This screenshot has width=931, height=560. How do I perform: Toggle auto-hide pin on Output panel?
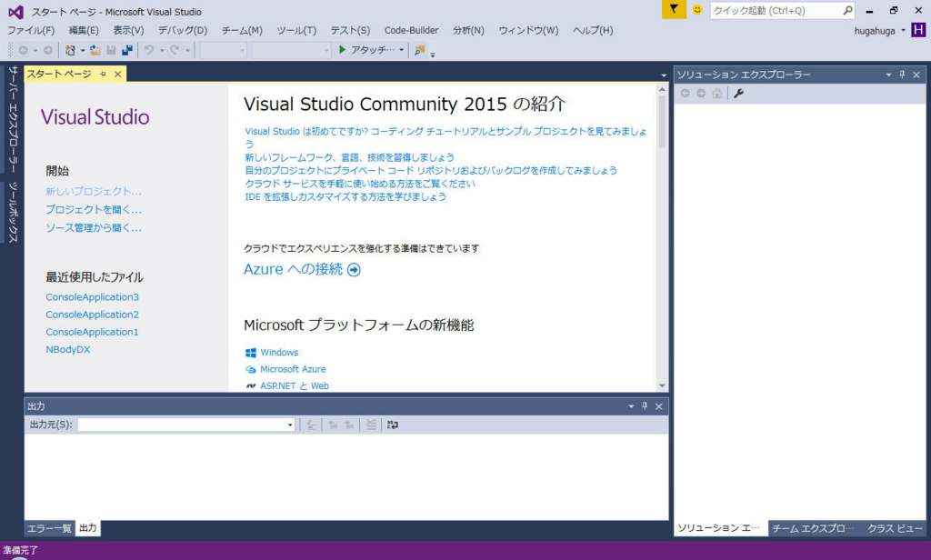(645, 406)
